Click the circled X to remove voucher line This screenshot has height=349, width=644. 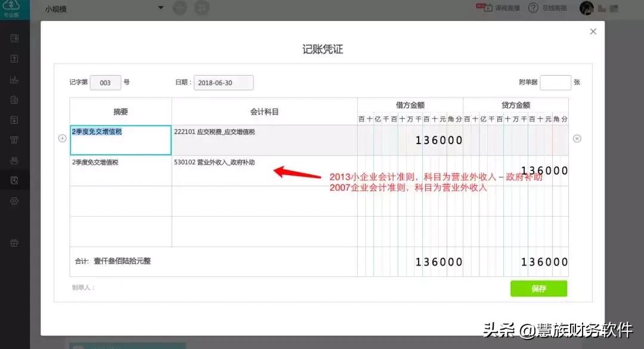pyautogui.click(x=576, y=138)
